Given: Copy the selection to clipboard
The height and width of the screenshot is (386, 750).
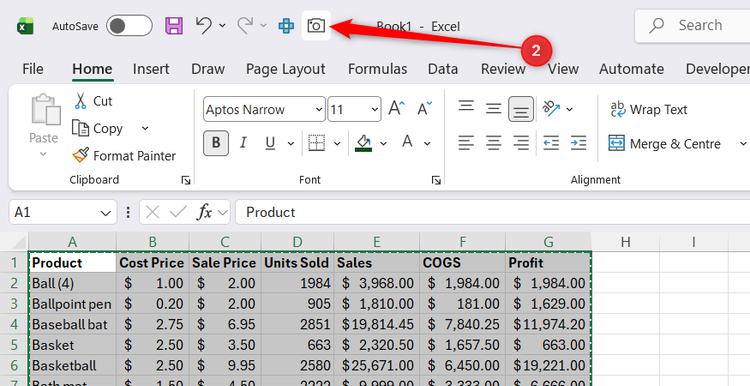Looking at the screenshot, I should click(98, 128).
